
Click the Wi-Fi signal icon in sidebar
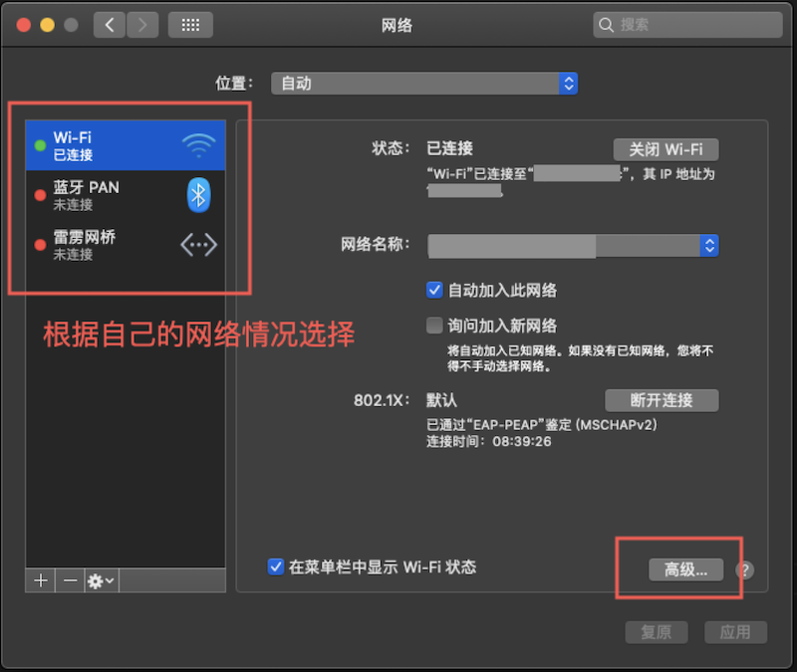[x=198, y=145]
